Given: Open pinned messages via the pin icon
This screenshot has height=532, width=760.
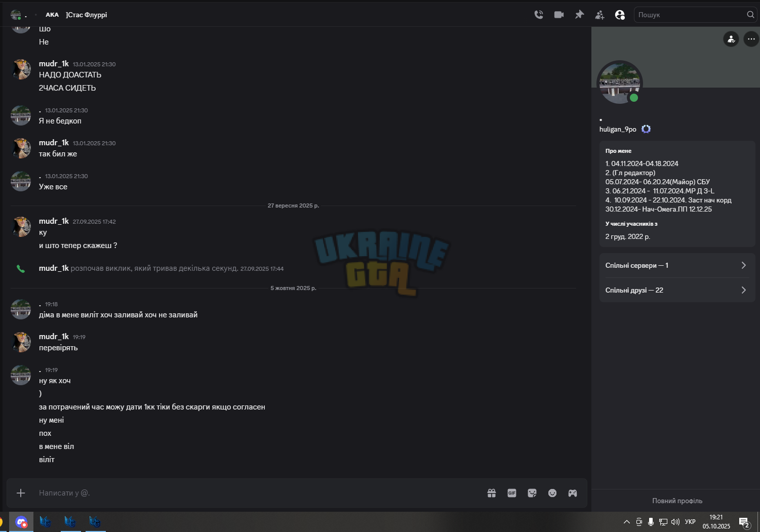Looking at the screenshot, I should (579, 15).
